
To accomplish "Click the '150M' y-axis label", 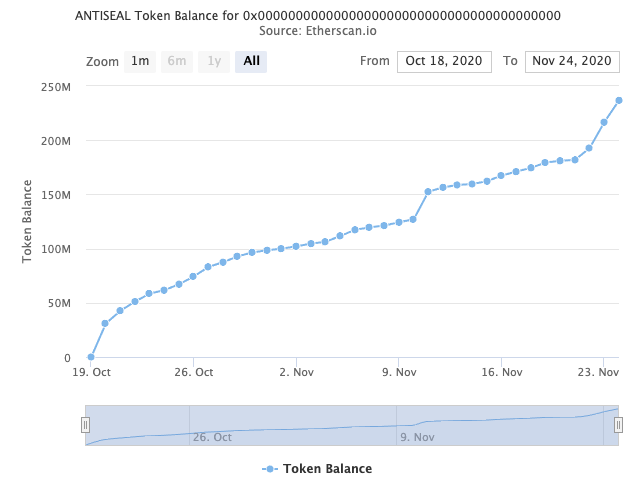I will [56, 195].
